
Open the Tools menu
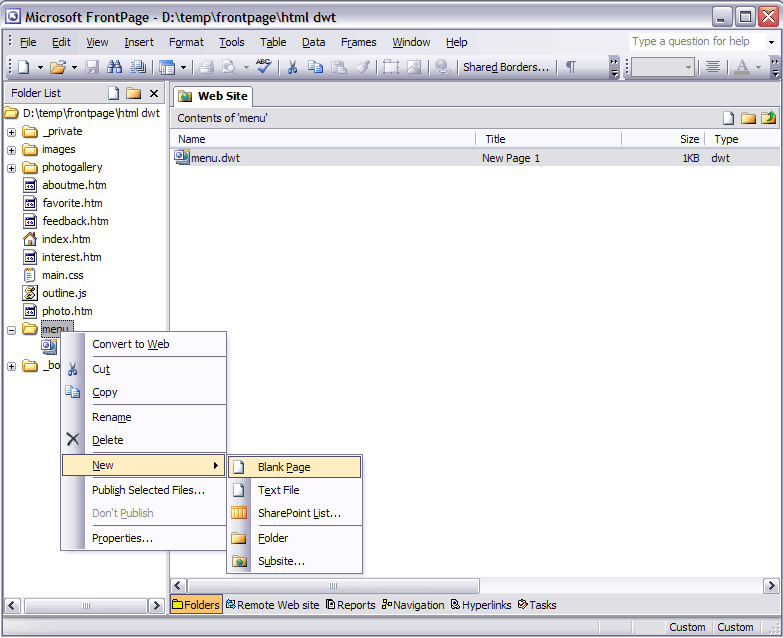pyautogui.click(x=232, y=42)
